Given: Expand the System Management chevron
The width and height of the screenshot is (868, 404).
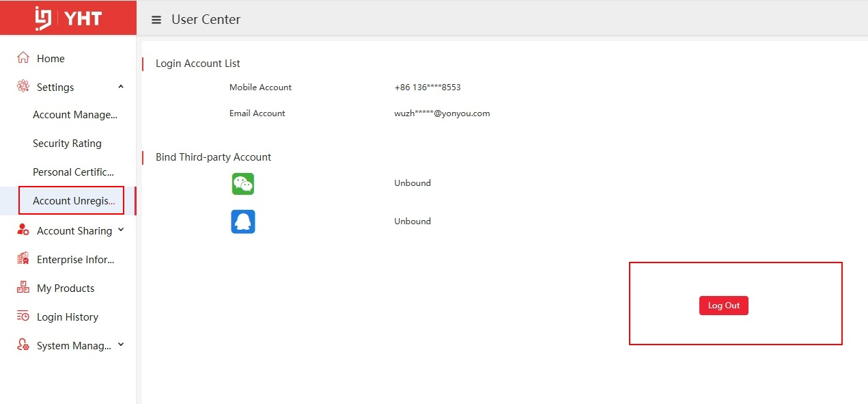Looking at the screenshot, I should click(121, 345).
